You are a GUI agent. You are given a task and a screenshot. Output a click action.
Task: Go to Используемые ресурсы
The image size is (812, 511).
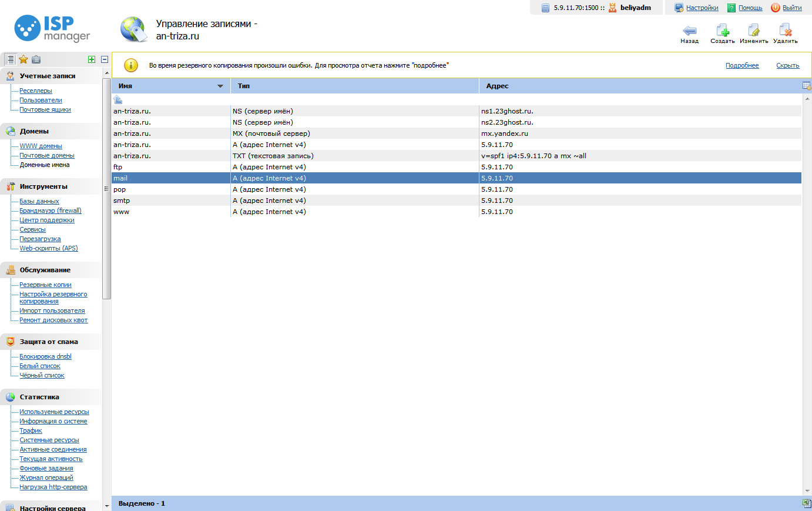pos(54,412)
